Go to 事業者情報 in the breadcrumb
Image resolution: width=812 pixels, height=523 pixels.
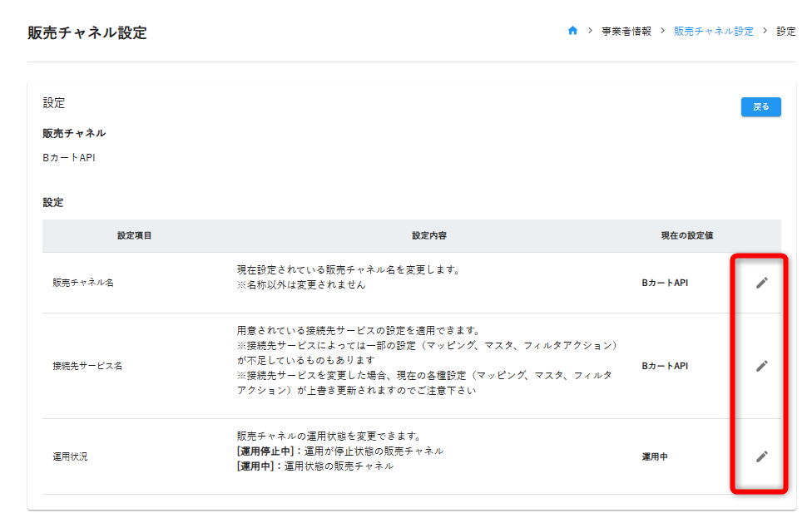pos(626,31)
